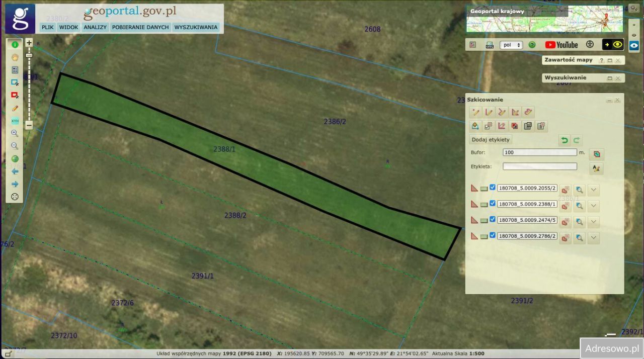Open the 'pol' language dropdown
644x359 pixels.
[511, 45]
